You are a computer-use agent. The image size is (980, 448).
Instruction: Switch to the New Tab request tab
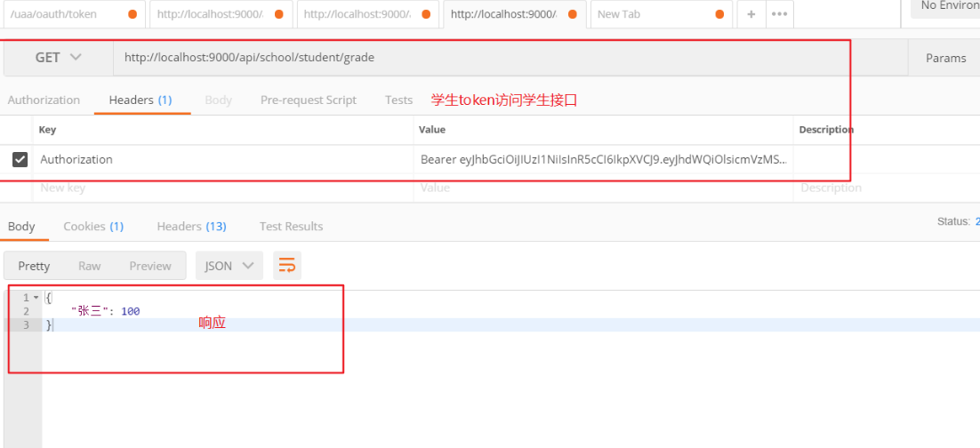coord(662,14)
